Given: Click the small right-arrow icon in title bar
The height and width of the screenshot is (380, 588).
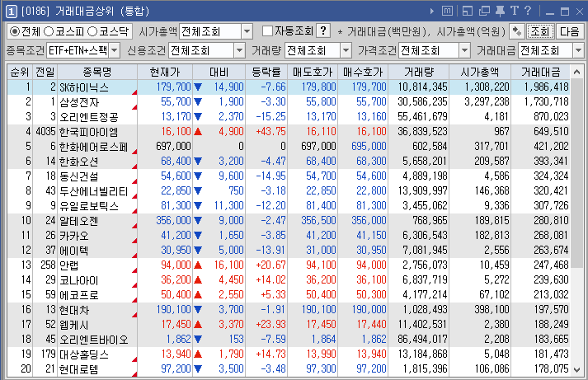Looking at the screenshot, I should [431, 12].
